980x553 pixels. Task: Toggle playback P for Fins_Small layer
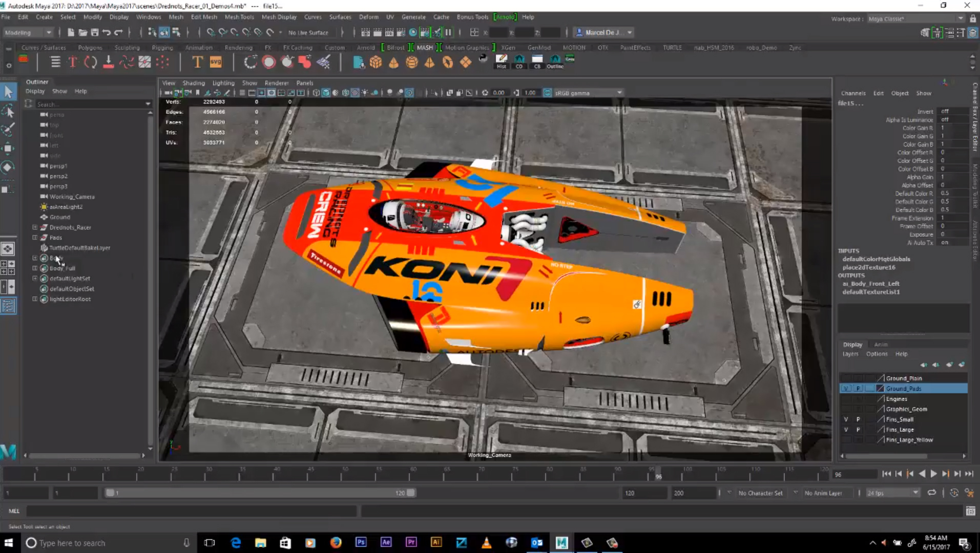tap(858, 419)
